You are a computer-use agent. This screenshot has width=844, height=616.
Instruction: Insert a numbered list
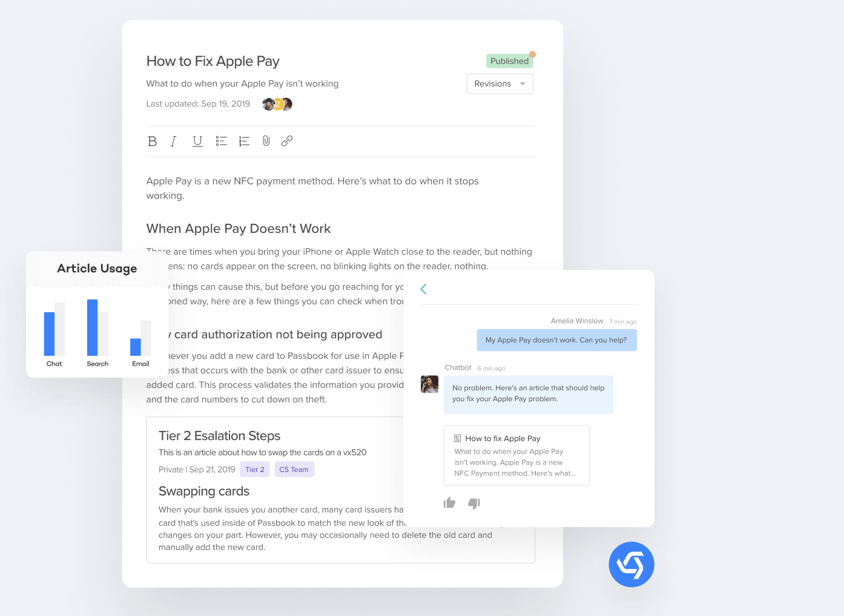click(x=244, y=141)
